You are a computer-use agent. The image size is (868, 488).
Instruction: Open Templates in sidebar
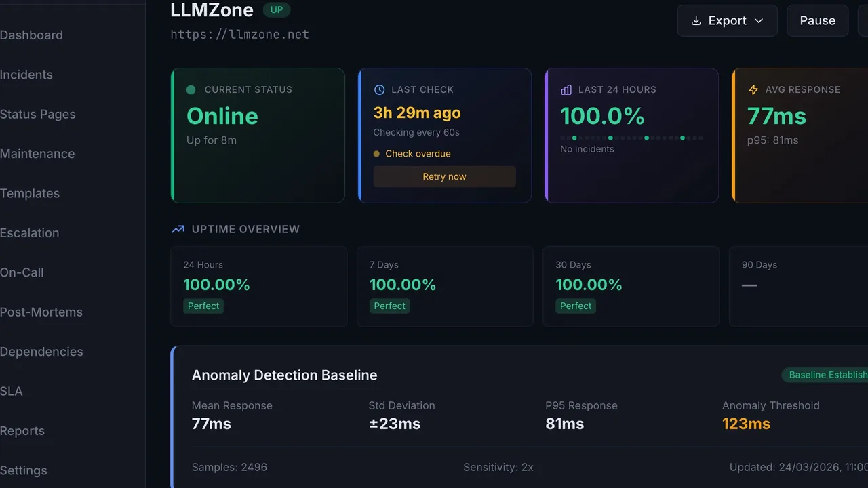pos(30,193)
